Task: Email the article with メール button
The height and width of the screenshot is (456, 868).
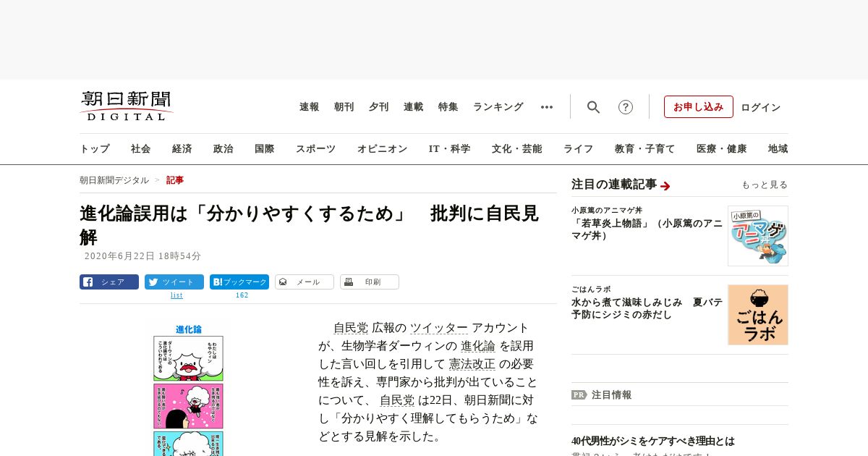Action: pyautogui.click(x=305, y=282)
